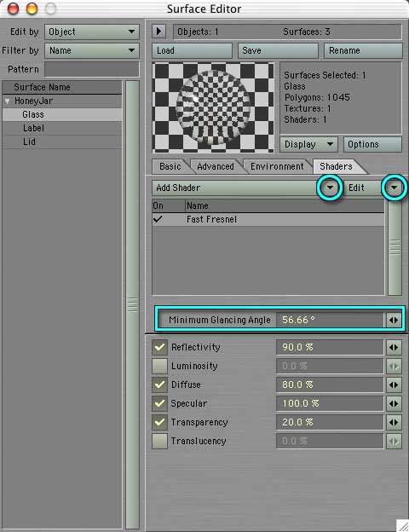Collapse the HoneyJar surface tree

click(x=8, y=101)
